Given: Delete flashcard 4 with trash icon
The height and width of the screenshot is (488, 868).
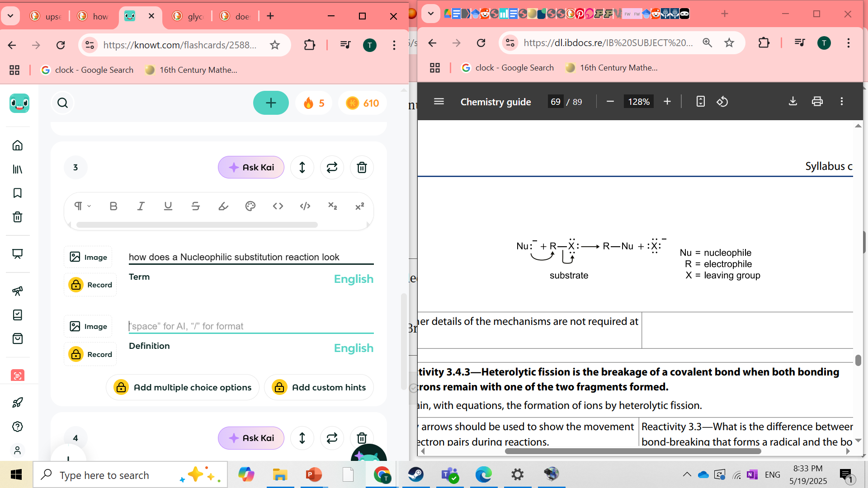Looking at the screenshot, I should click(x=362, y=438).
